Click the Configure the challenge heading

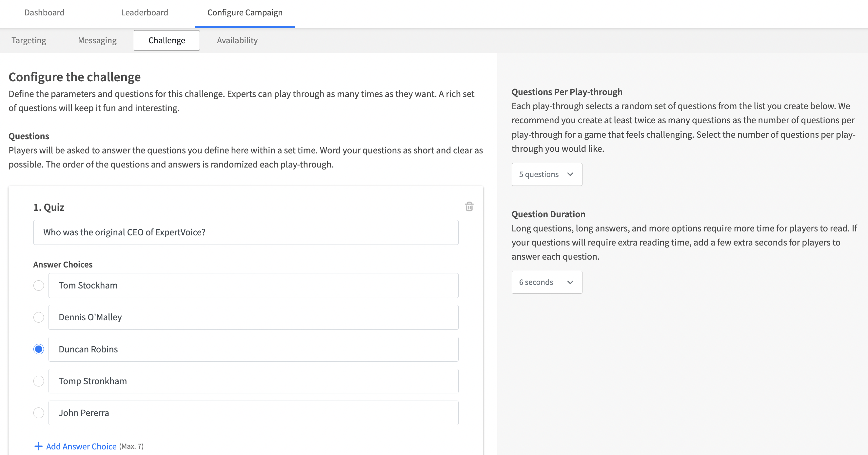tap(74, 77)
